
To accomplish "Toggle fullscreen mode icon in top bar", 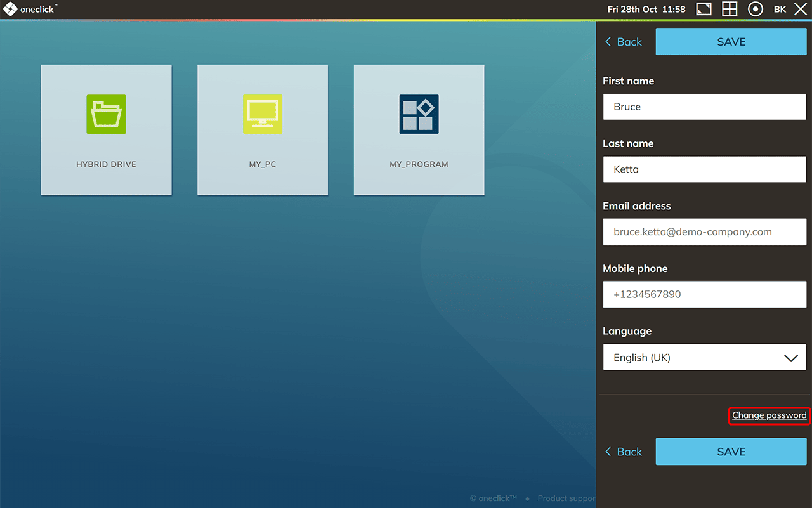I will coord(704,10).
